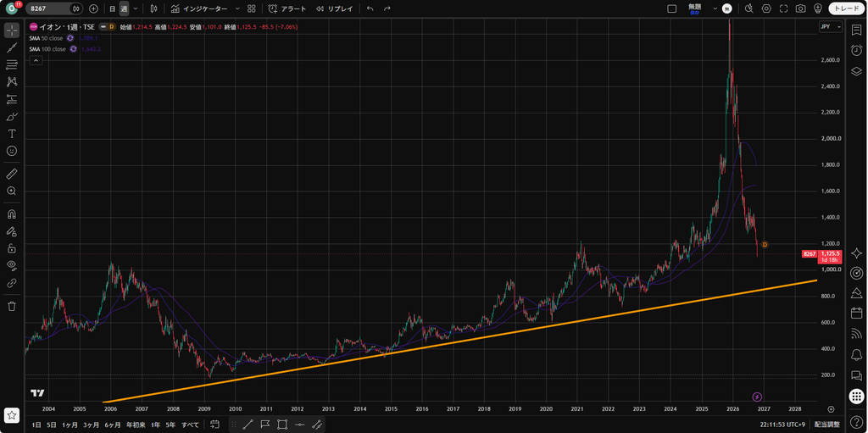The width and height of the screenshot is (868, 433).
Task: Select the text annotation tool
Action: (x=12, y=133)
